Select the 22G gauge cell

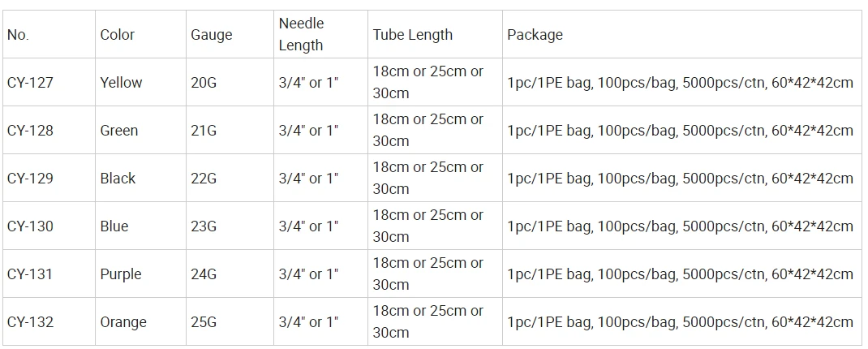coord(230,178)
